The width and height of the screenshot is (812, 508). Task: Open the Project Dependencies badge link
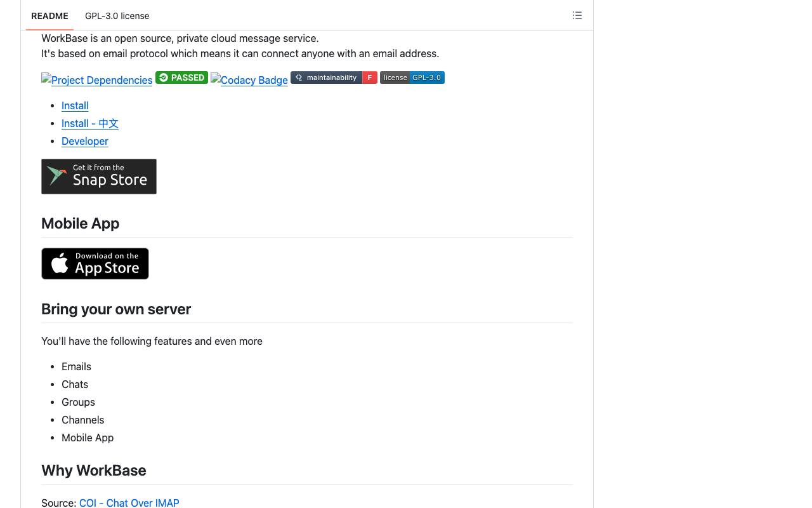coord(97,80)
